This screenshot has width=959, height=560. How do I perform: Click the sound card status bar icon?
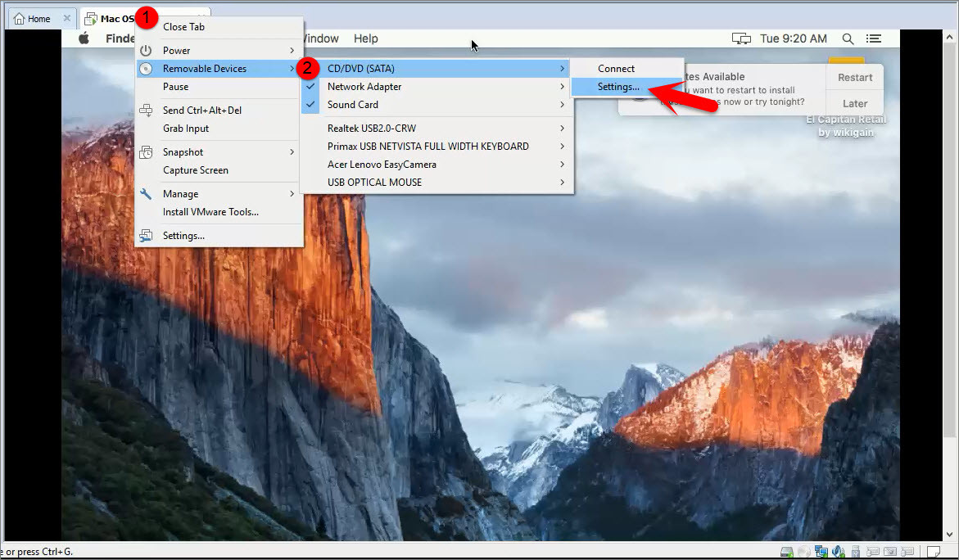pos(839,552)
